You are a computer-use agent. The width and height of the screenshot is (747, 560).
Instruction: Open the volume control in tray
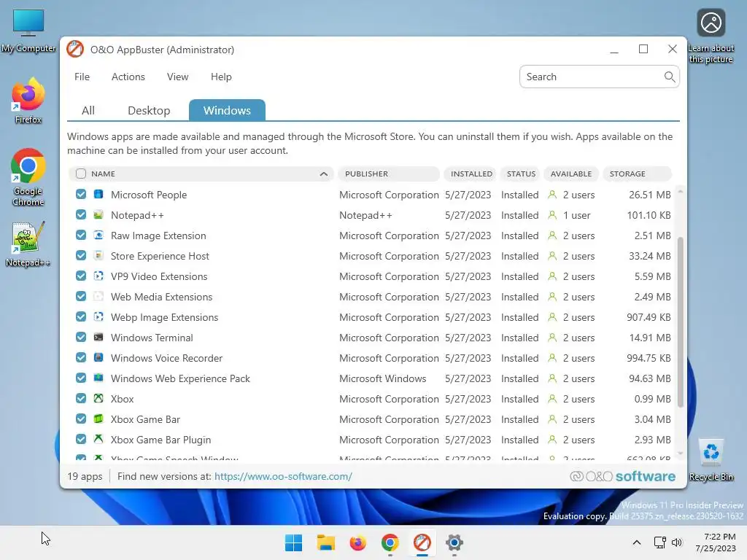[676, 542]
